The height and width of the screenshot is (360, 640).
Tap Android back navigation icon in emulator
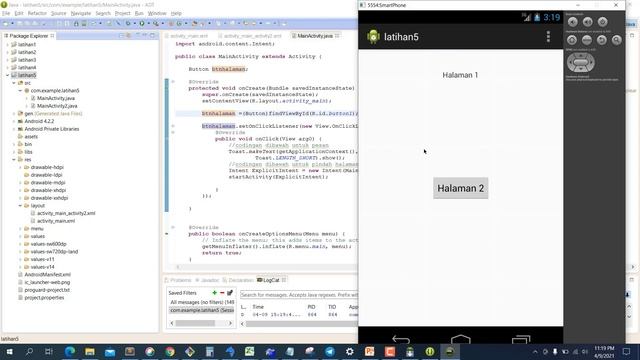(x=400, y=339)
